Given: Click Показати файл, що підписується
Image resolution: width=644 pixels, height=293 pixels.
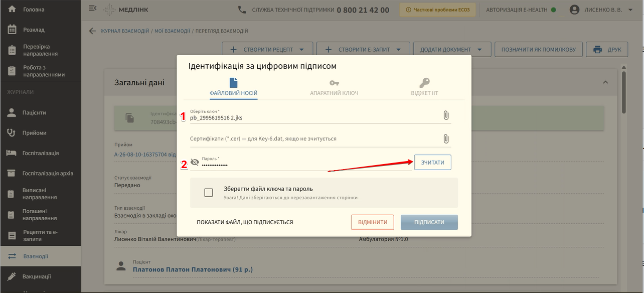Looking at the screenshot, I should (245, 222).
